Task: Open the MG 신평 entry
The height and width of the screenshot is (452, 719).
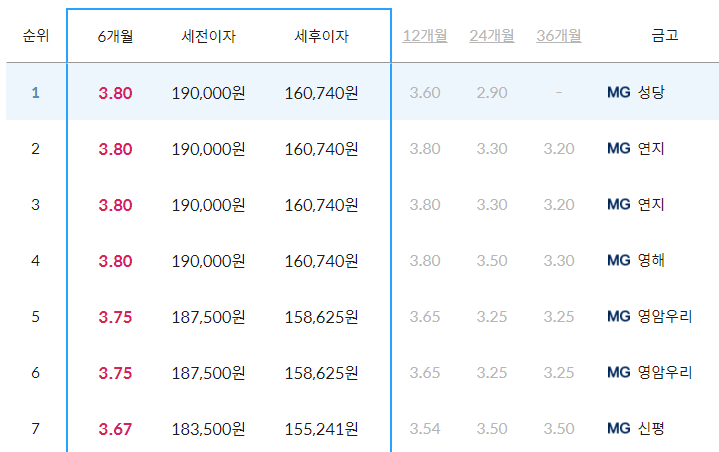Action: [x=636, y=429]
